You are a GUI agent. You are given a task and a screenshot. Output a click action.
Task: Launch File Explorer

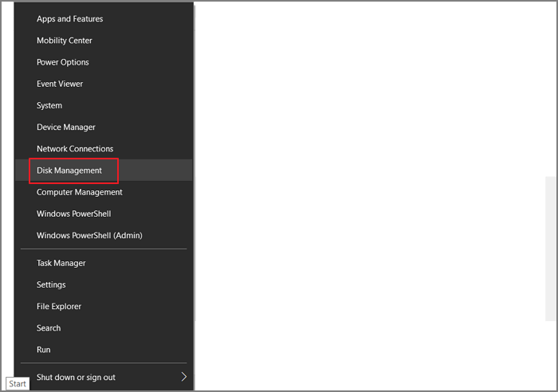pyautogui.click(x=59, y=306)
